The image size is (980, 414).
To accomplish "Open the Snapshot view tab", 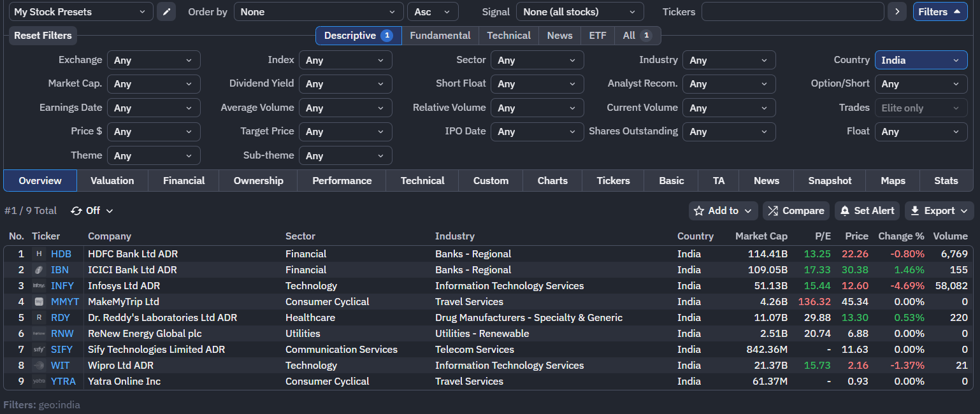I will click(x=830, y=181).
